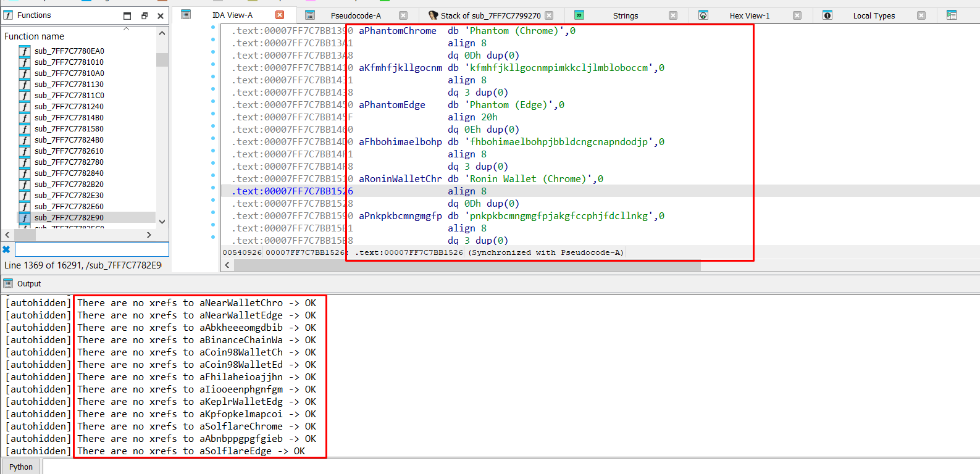Close the Strings tab

[x=673, y=15]
